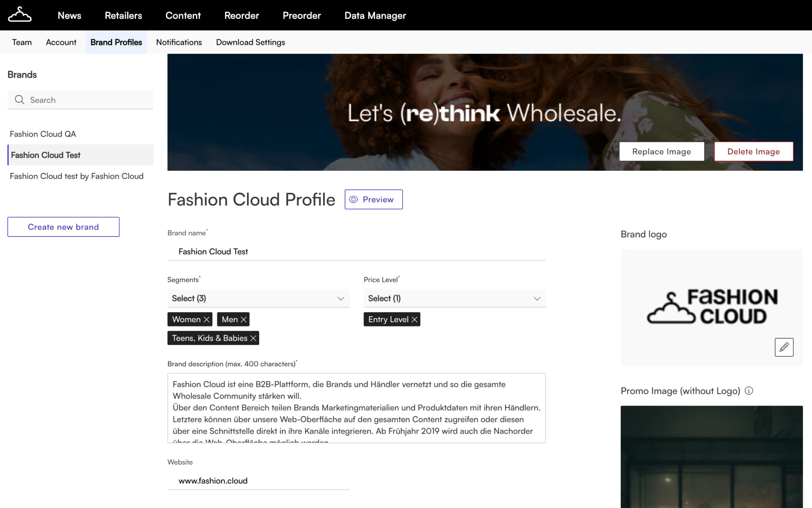Select Fashion Cloud QA brand

point(80,134)
